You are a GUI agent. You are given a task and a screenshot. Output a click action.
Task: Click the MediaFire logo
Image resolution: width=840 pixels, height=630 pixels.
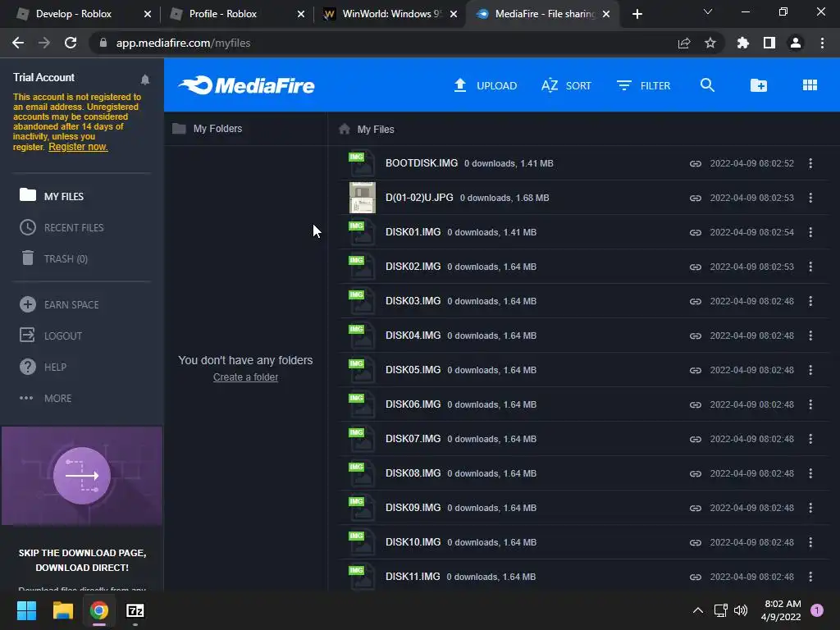pyautogui.click(x=246, y=85)
